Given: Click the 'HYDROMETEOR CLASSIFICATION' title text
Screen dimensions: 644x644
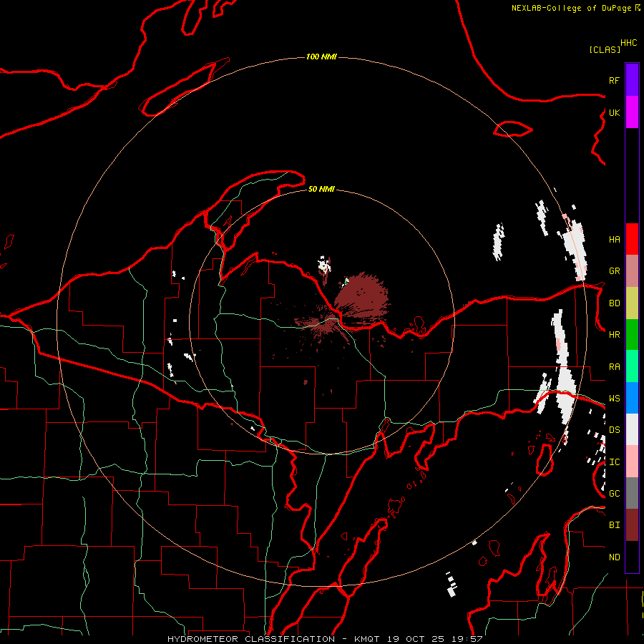Looking at the screenshot, I should (x=251, y=639).
